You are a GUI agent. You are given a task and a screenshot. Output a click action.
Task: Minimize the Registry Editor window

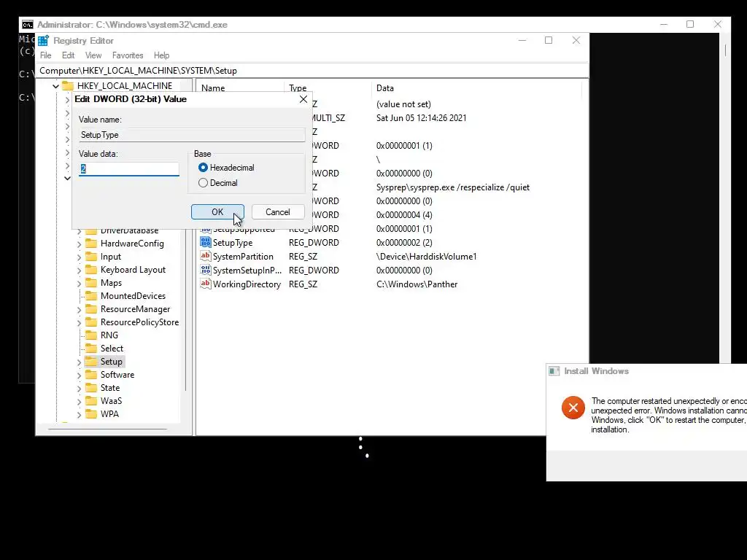(522, 41)
